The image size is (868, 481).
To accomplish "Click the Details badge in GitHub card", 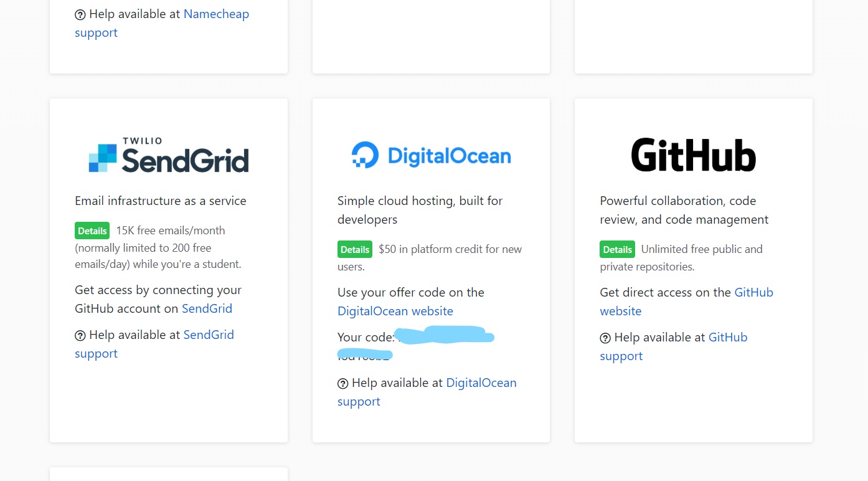I will click(x=617, y=249).
